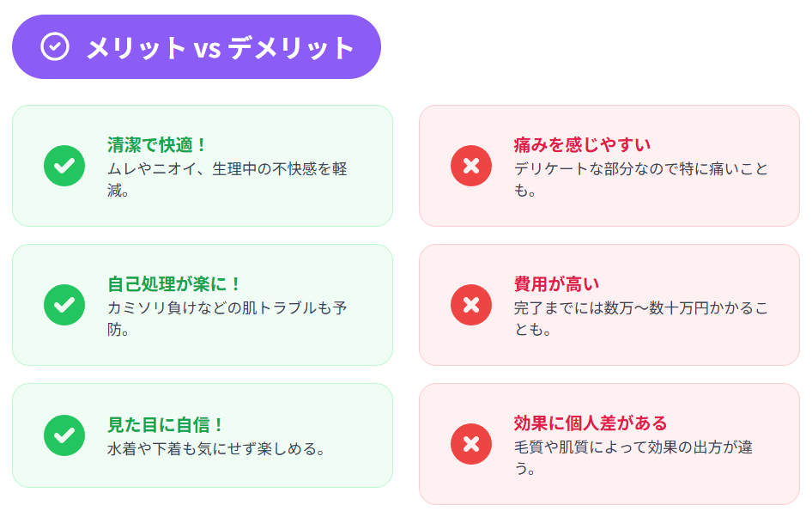812x517 pixels.
Task: Click the 毛質や肌質 description text
Action: (633, 458)
